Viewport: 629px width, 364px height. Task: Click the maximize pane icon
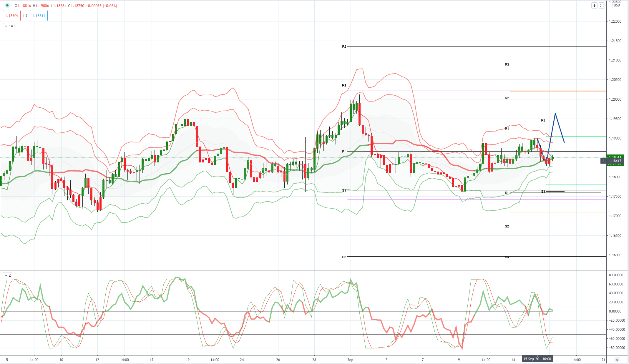pyautogui.click(x=602, y=5)
